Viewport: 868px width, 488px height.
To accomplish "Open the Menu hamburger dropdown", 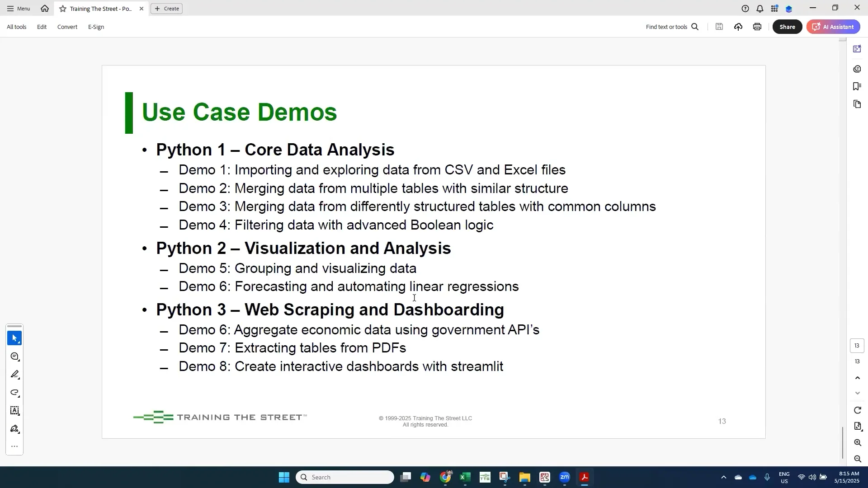I will [x=19, y=9].
